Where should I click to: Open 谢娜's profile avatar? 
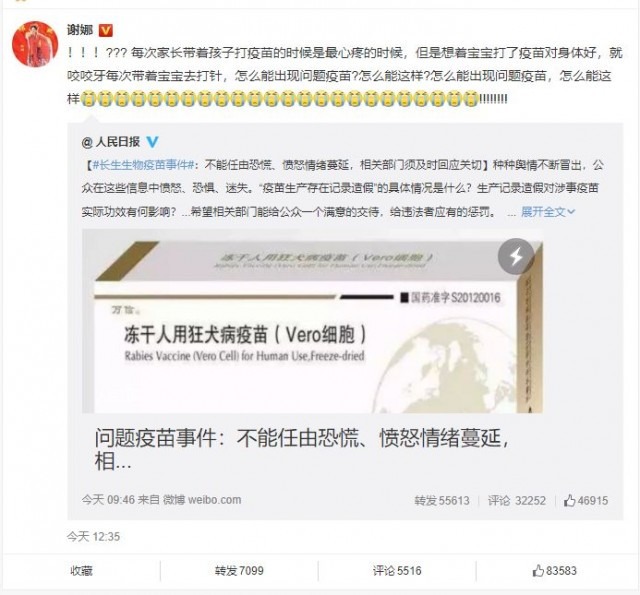pos(35,44)
